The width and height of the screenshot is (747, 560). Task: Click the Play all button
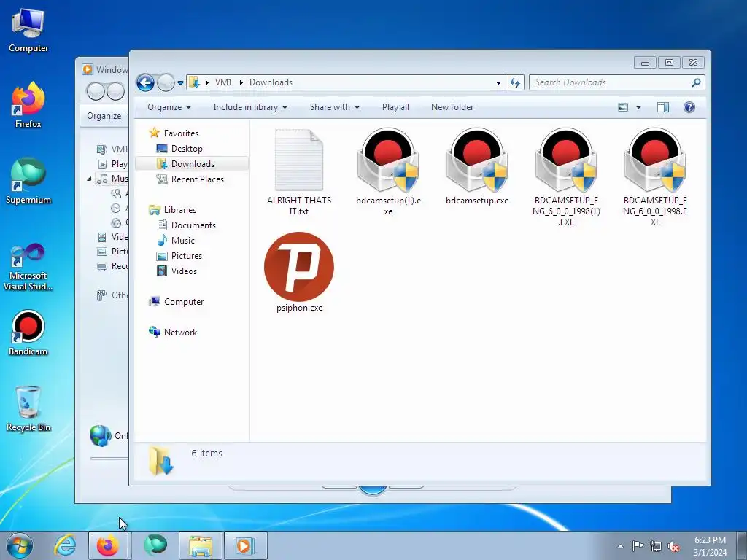coord(395,107)
